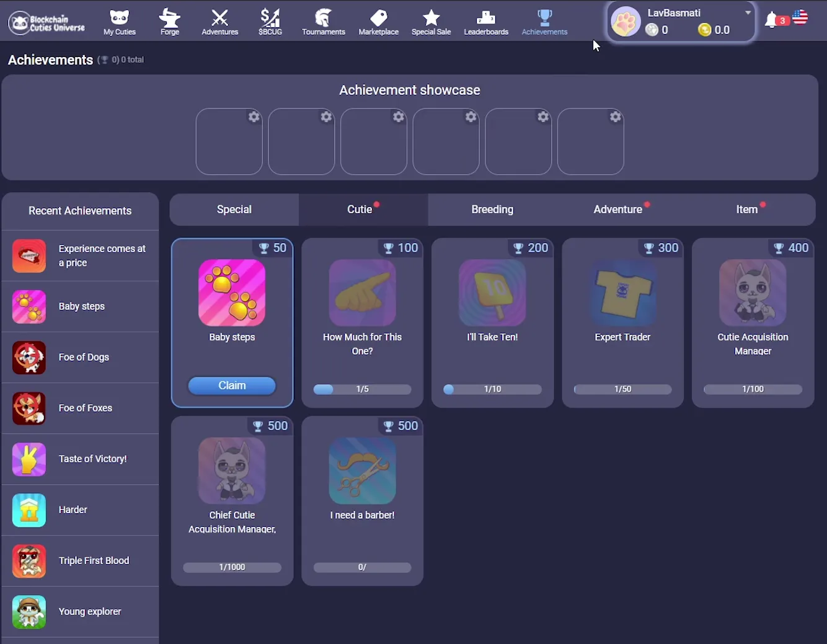Switch to the Breeding tab
Viewport: 827px width, 644px height.
(x=492, y=210)
